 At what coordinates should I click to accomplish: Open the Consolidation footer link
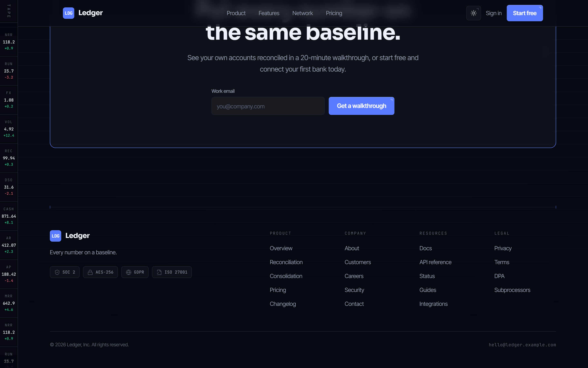(x=286, y=276)
